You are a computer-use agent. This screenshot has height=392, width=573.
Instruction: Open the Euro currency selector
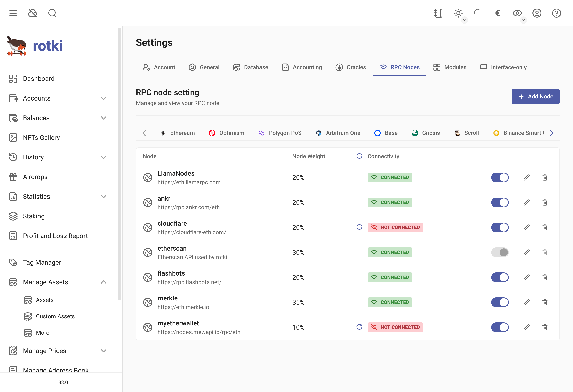[497, 13]
